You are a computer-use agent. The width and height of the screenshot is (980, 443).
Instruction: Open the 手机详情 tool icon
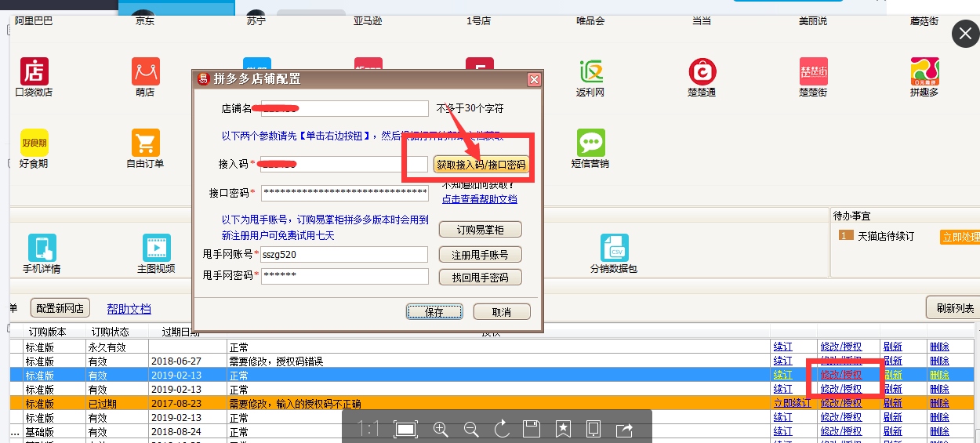[x=42, y=248]
